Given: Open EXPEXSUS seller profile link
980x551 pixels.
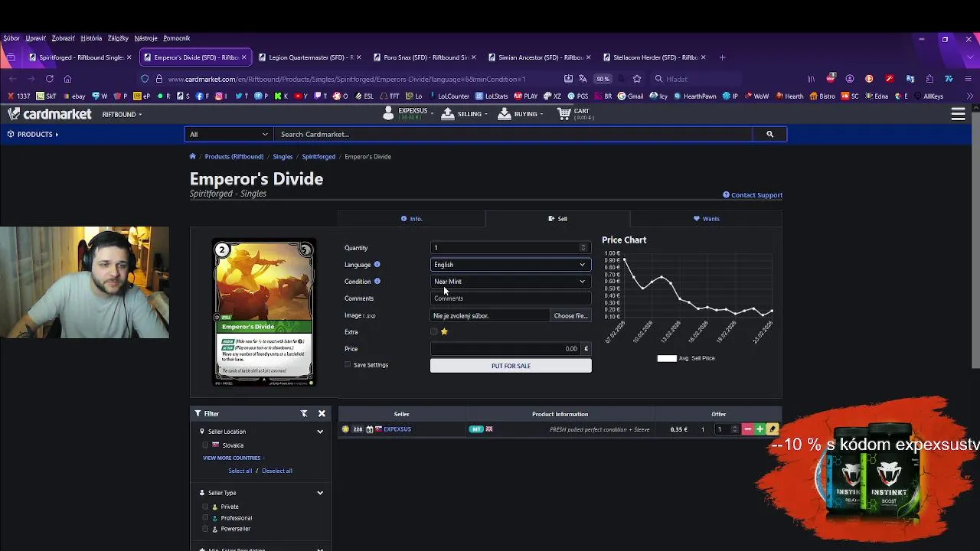Looking at the screenshot, I should coord(397,429).
